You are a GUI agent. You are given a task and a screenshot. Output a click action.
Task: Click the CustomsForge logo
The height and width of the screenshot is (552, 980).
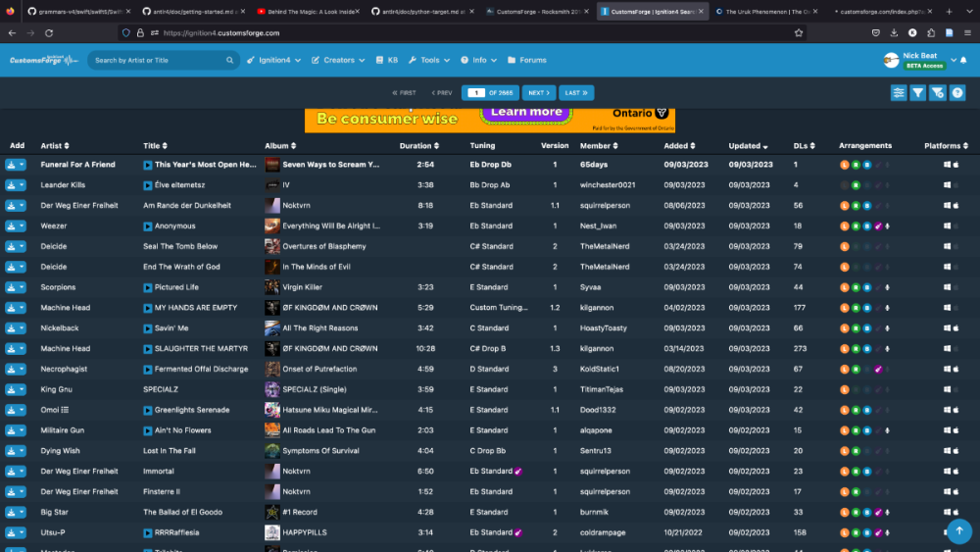(43, 60)
